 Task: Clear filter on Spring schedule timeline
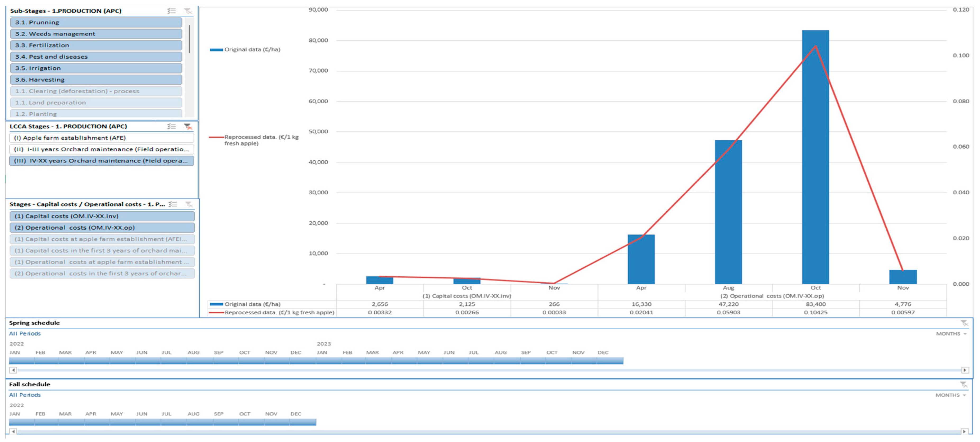tap(964, 323)
